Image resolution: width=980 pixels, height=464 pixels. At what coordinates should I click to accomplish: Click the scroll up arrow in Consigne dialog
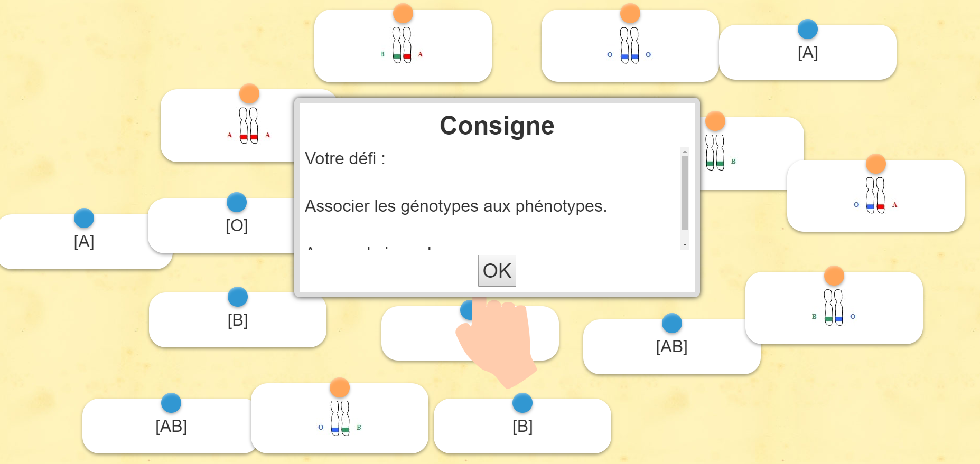pos(685,151)
